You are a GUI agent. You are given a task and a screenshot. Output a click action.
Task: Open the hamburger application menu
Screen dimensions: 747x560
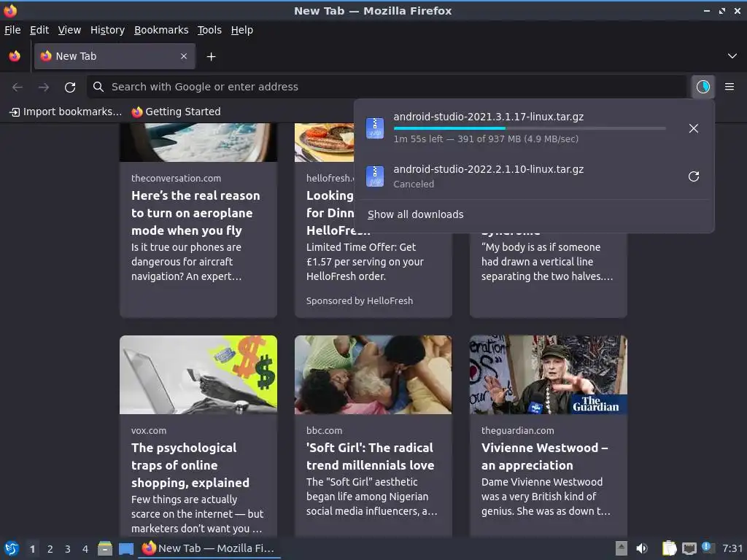(729, 87)
